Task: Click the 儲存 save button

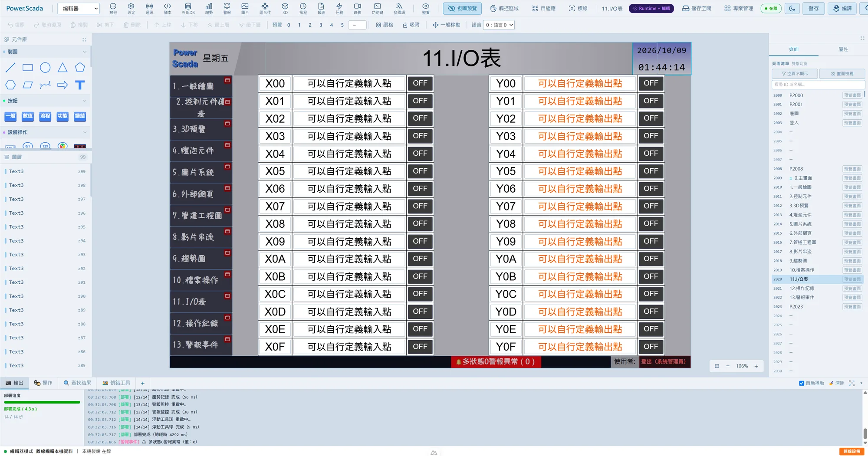Action: click(813, 8)
